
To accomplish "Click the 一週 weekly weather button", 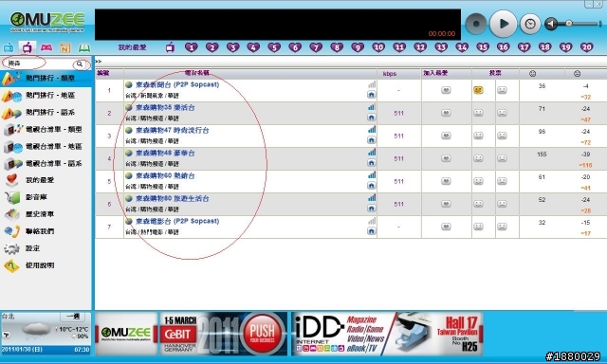I will click(x=72, y=317).
